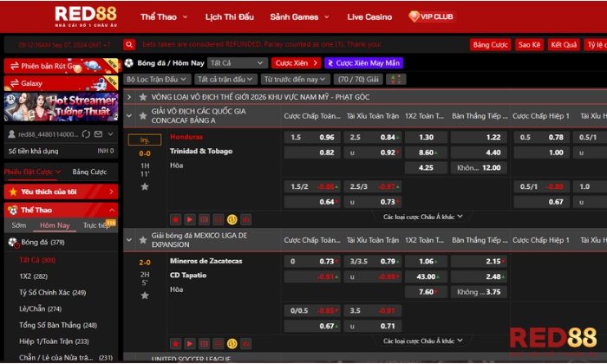
Task: Collapse the CONCACAF Bảng A league section
Action: coord(129,115)
